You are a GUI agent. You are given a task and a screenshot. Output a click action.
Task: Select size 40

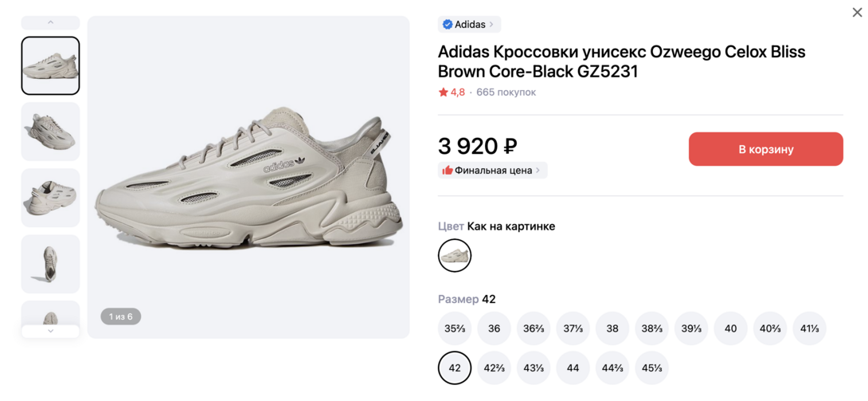pos(731,328)
